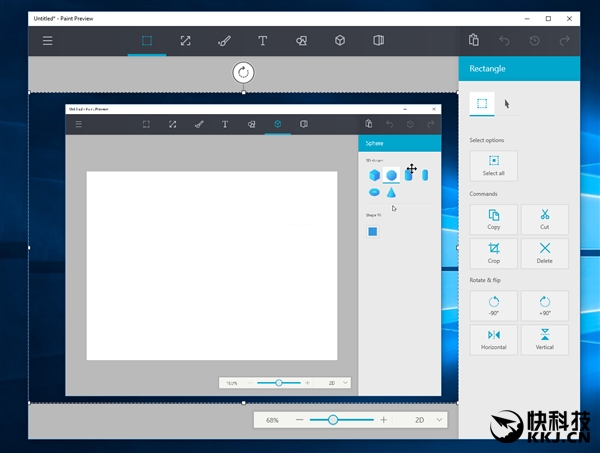Cut the selection
This screenshot has height=453, width=600.
click(x=545, y=219)
